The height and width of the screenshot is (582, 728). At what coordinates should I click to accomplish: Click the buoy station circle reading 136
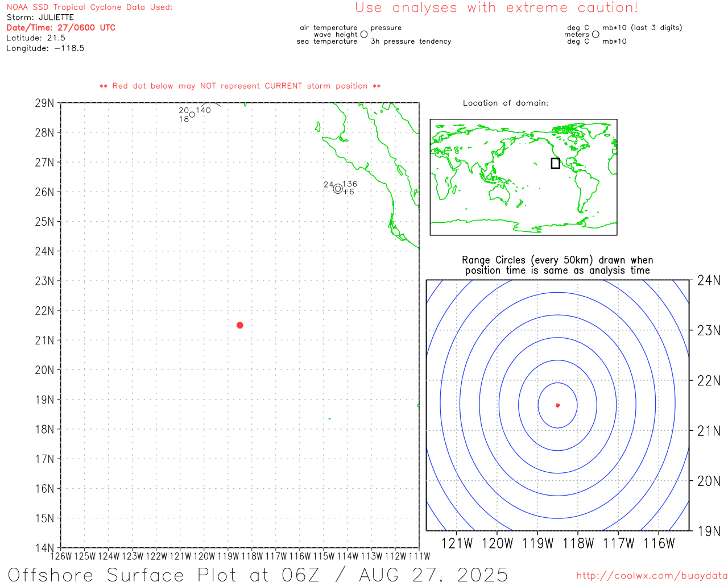pos(338,189)
